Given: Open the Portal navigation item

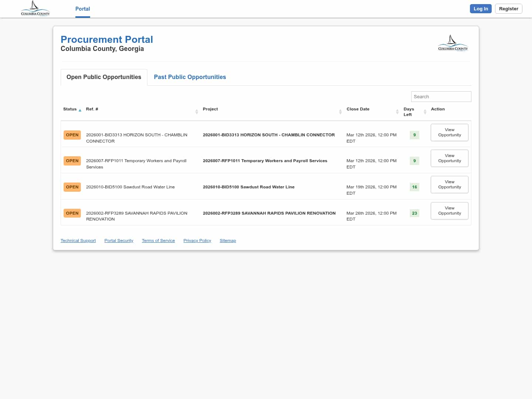Looking at the screenshot, I should (82, 9).
